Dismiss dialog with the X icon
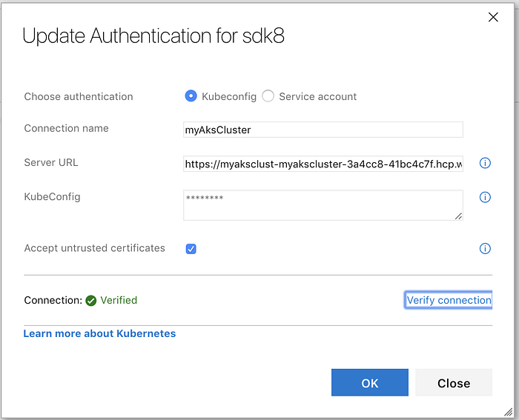Viewport: 519px width, 420px height. coord(493,17)
